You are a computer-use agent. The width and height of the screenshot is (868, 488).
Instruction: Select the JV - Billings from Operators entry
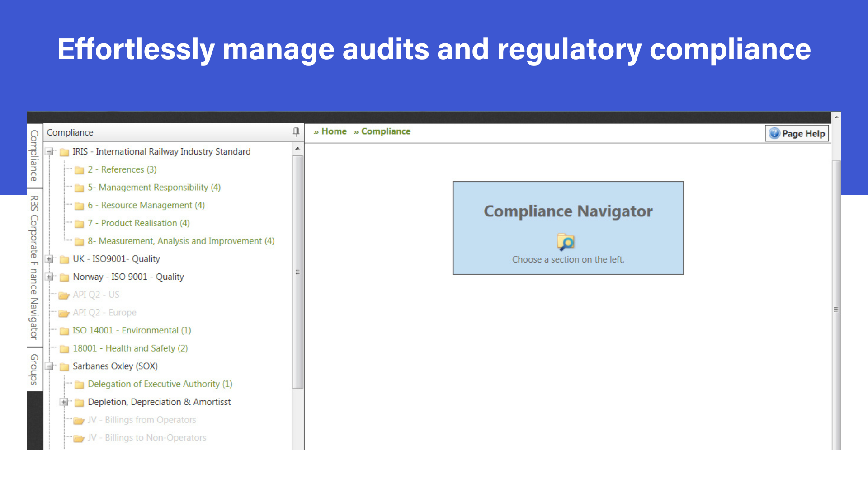[x=142, y=420]
